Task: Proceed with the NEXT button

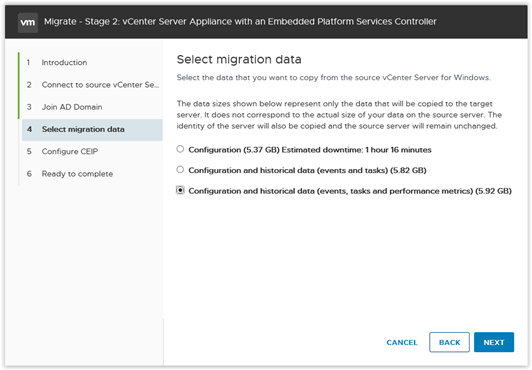Action: pyautogui.click(x=494, y=342)
